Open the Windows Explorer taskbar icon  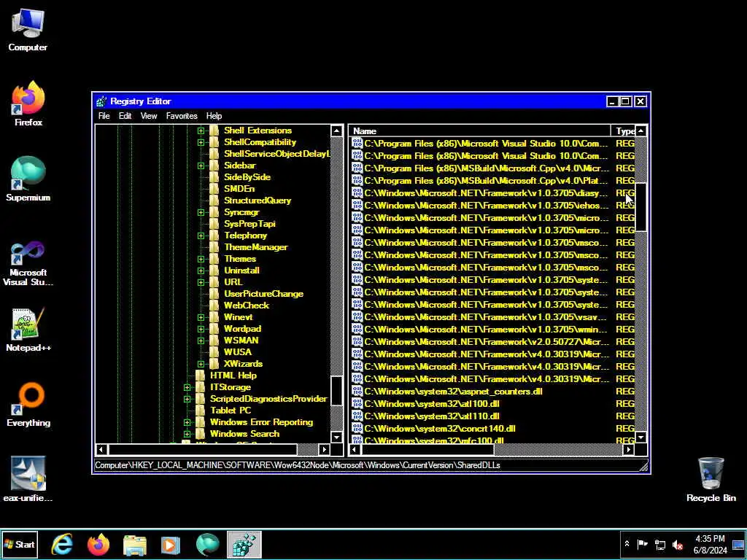pyautogui.click(x=135, y=544)
